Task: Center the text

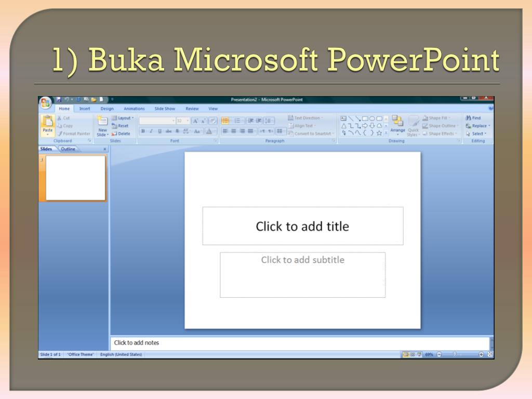Action: (233, 131)
